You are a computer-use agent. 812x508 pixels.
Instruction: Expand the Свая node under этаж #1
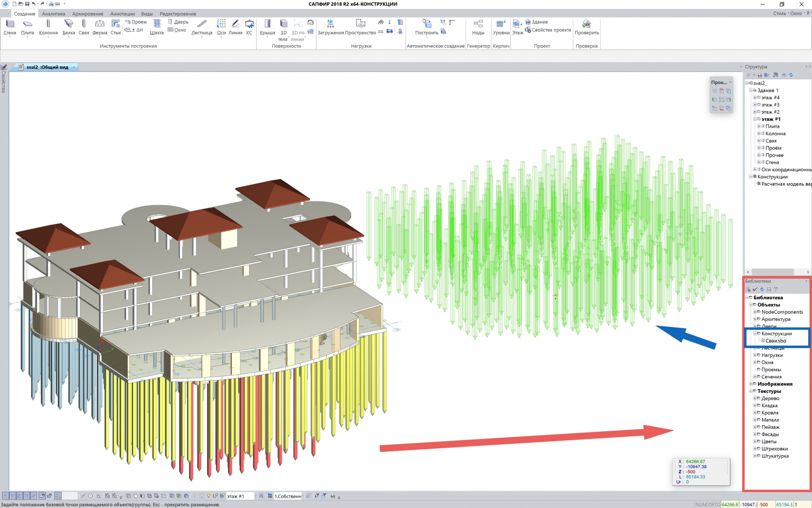coord(759,141)
